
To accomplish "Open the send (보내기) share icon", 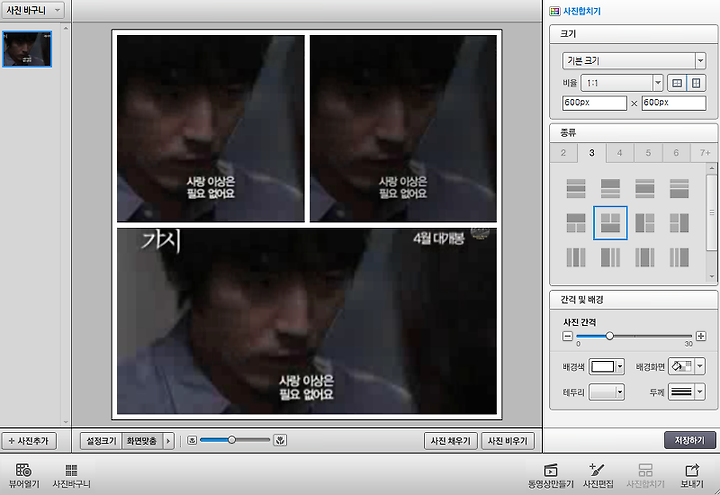I will (x=692, y=475).
